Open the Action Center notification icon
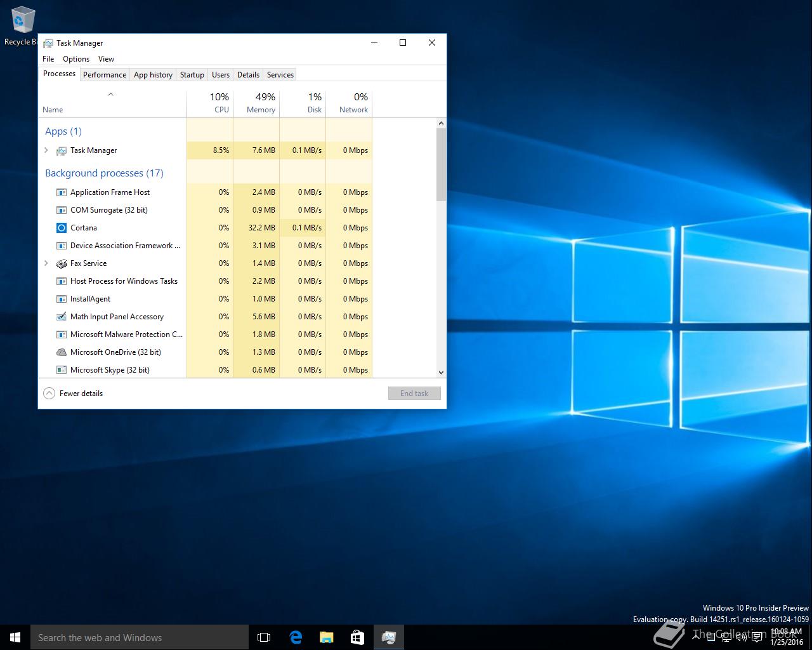The width and height of the screenshot is (812, 650). coord(757,637)
